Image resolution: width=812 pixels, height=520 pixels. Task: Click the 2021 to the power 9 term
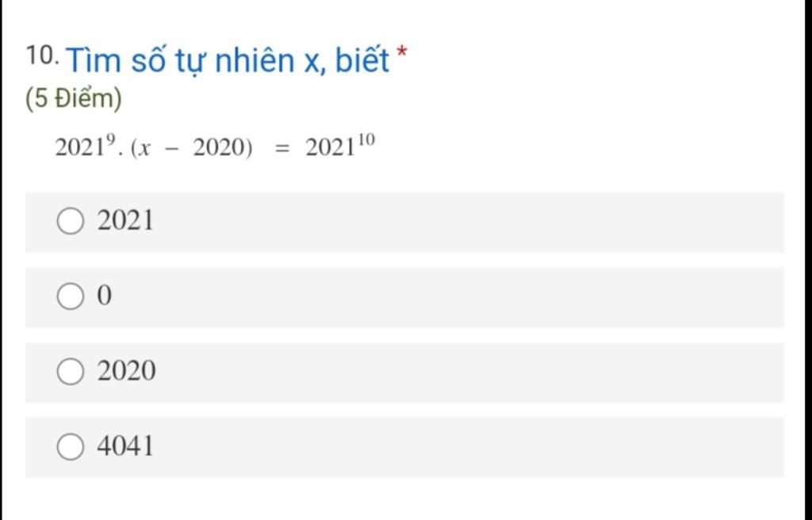(86, 147)
